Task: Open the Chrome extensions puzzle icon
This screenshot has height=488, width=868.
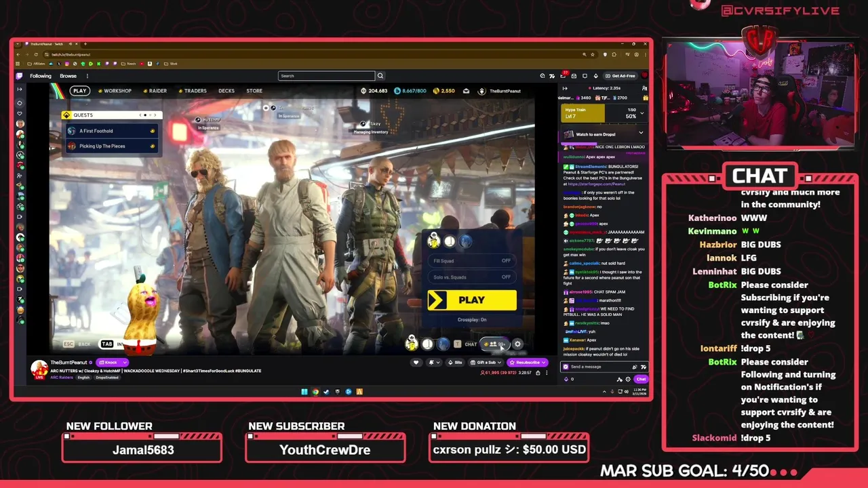Action: click(x=614, y=54)
